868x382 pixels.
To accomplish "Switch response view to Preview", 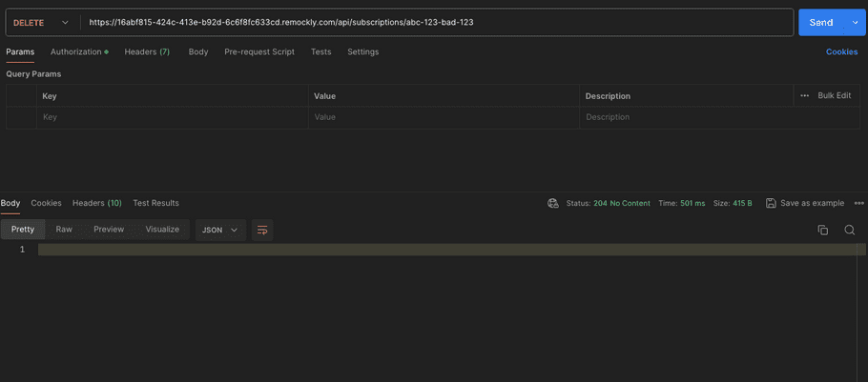I will click(x=109, y=230).
